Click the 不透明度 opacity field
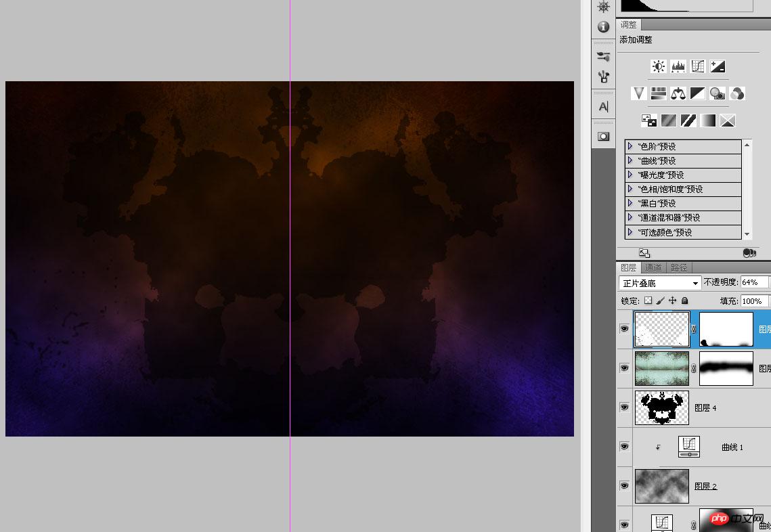Screen dimensions: 771x532 [754, 282]
